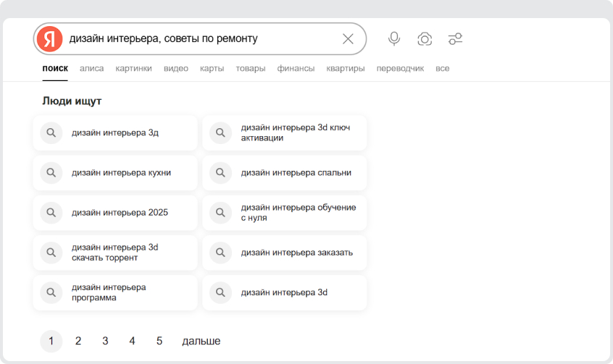Go to results page 2
This screenshot has width=613, height=364.
78,341
